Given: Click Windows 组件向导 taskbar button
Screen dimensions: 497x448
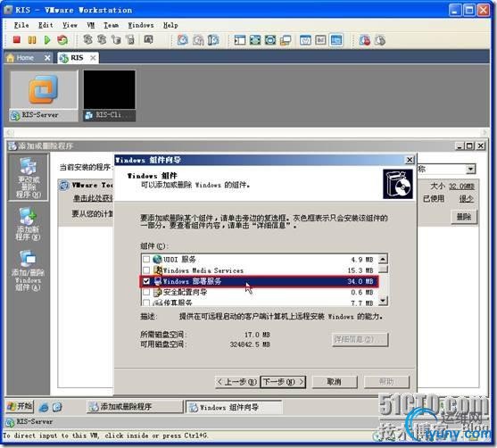Looking at the screenshot, I should coord(234,407).
